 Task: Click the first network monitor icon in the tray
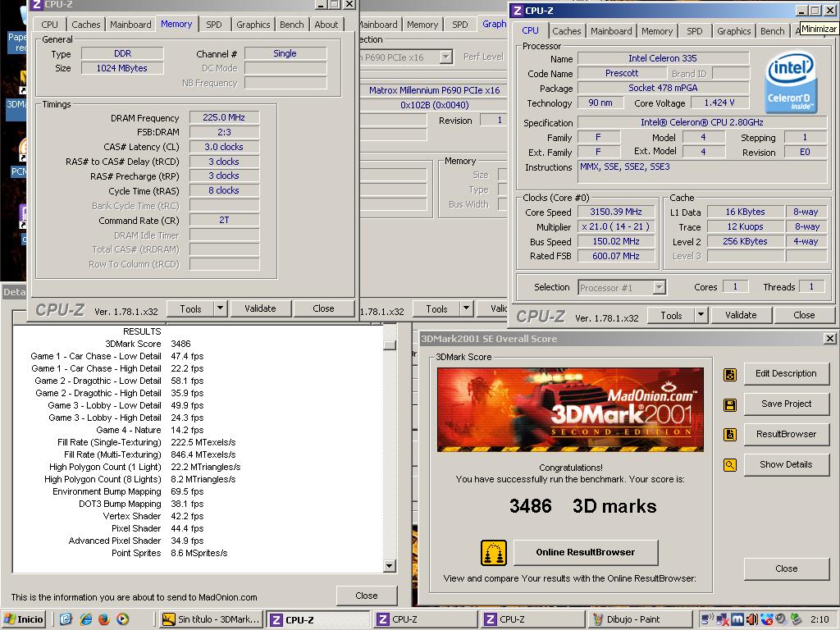click(708, 619)
